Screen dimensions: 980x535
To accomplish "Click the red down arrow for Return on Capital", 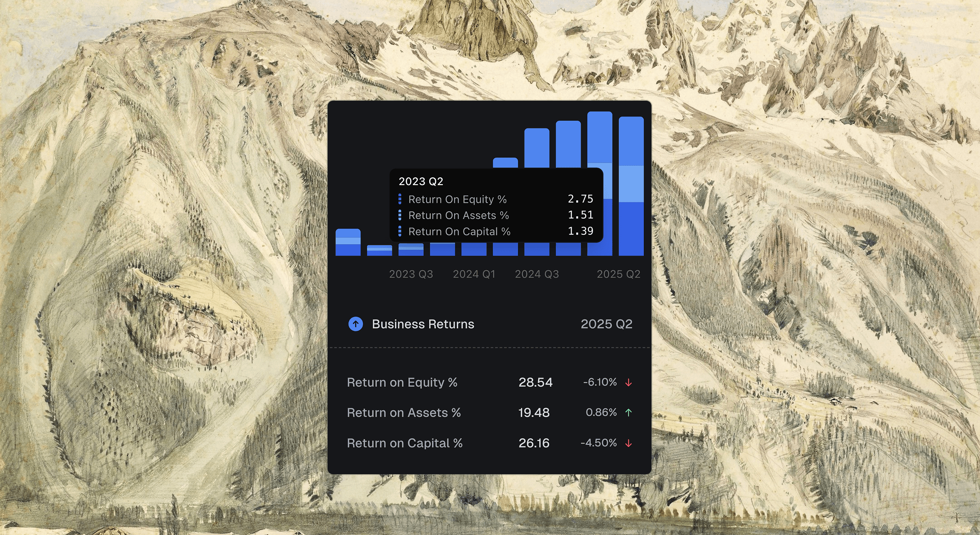I will 628,443.
